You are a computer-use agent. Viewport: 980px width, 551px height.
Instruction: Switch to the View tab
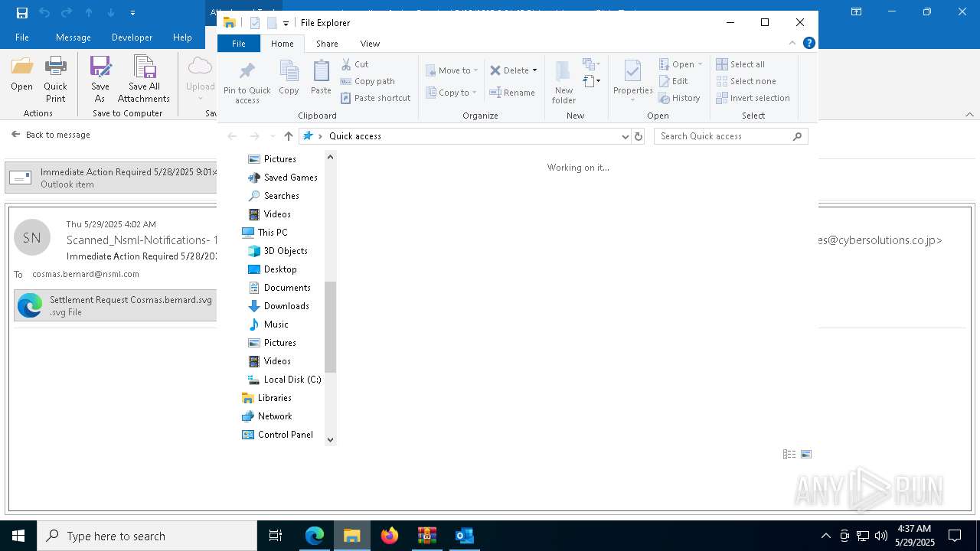pos(370,44)
